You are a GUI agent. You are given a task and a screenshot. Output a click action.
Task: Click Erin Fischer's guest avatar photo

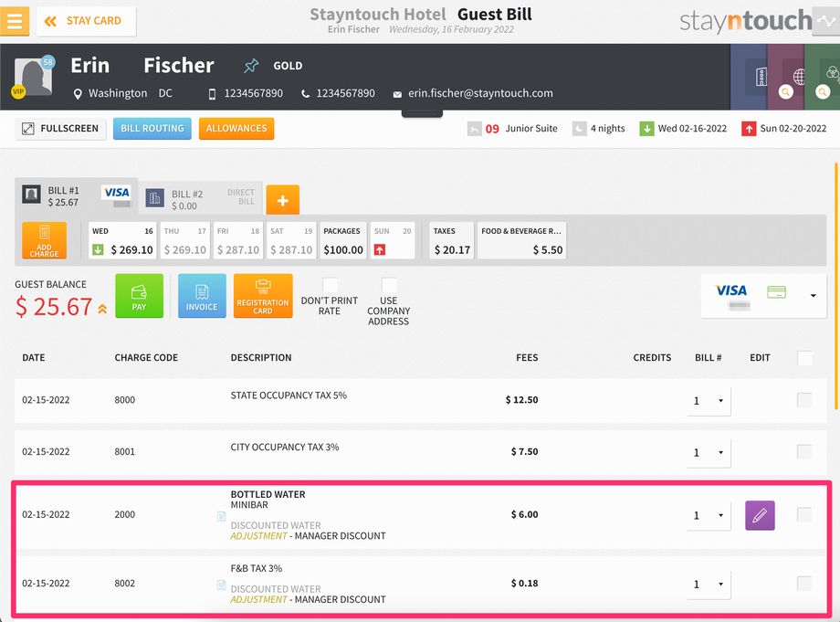tap(33, 77)
